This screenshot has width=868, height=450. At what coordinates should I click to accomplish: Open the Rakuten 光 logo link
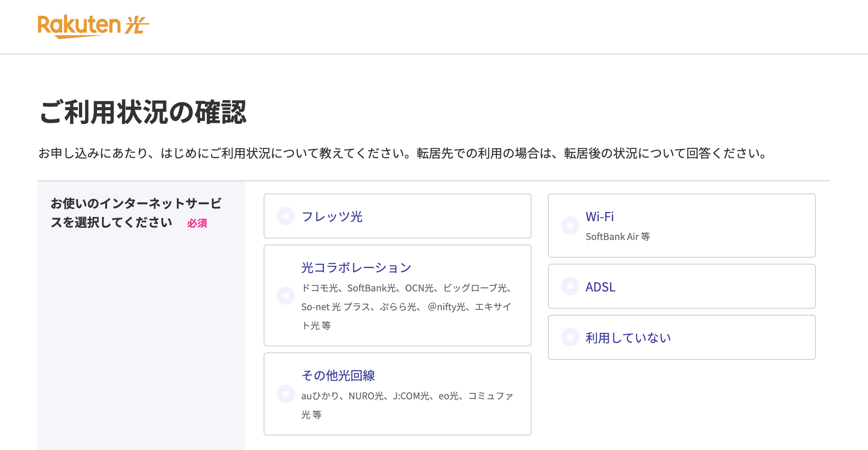[x=93, y=27]
